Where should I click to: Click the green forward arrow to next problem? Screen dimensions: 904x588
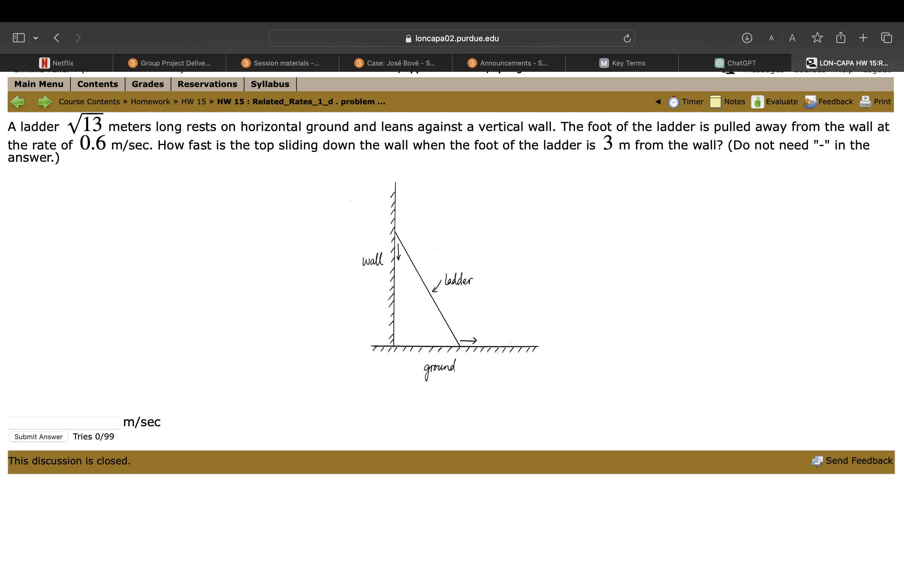coord(45,101)
